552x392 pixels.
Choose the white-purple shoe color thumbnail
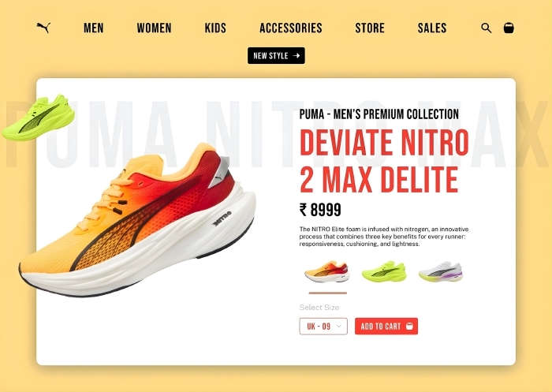click(441, 271)
